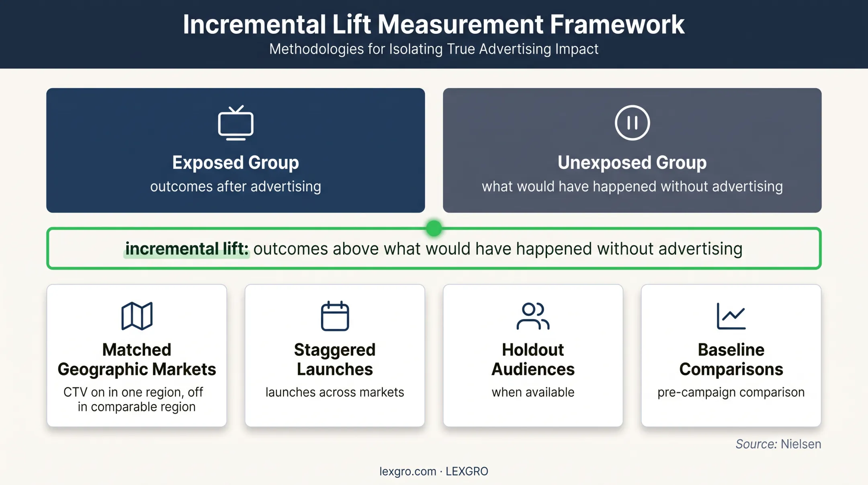Click 'what would have happened without advertising' in the Unexposed Group card

point(632,187)
